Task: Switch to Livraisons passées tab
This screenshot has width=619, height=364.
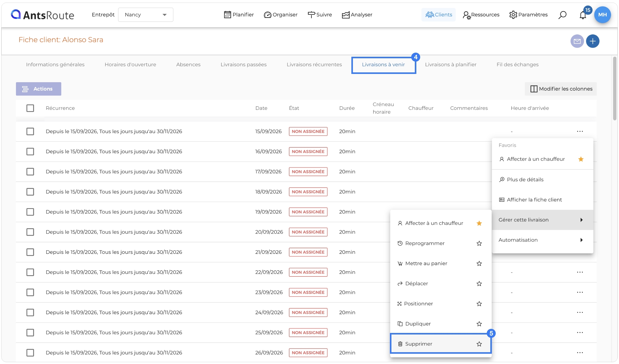Action: pos(243,64)
